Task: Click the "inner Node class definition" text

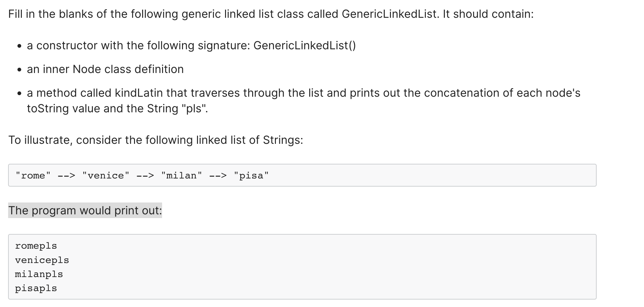Action: point(113,69)
